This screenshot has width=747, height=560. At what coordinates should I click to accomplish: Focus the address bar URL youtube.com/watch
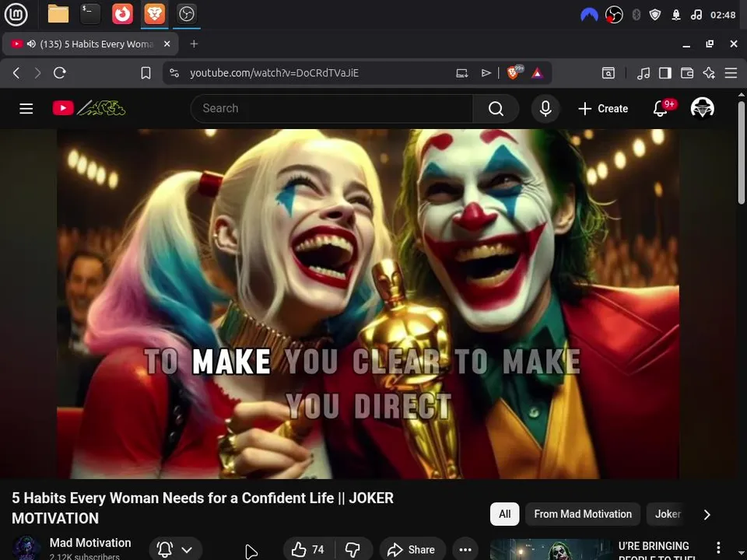pos(274,73)
